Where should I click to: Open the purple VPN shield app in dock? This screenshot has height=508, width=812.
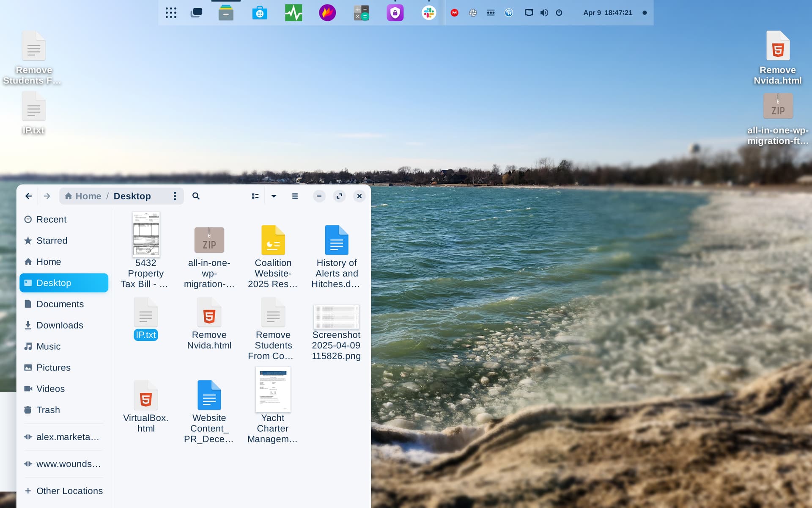click(x=395, y=13)
